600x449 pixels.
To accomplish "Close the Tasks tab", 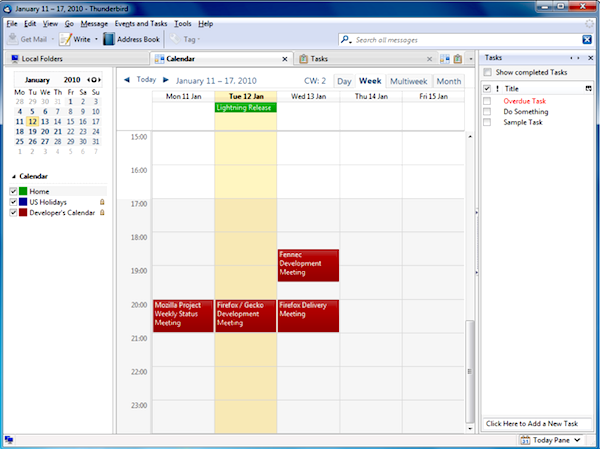I will pos(429,59).
